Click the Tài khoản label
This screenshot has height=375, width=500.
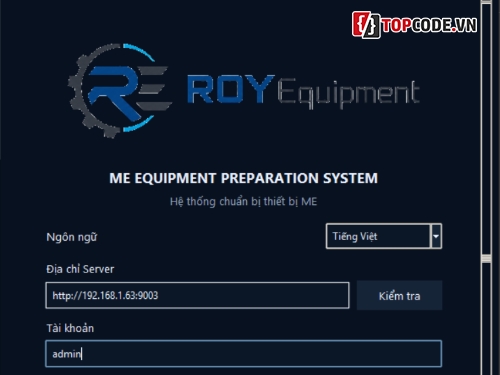(70, 328)
